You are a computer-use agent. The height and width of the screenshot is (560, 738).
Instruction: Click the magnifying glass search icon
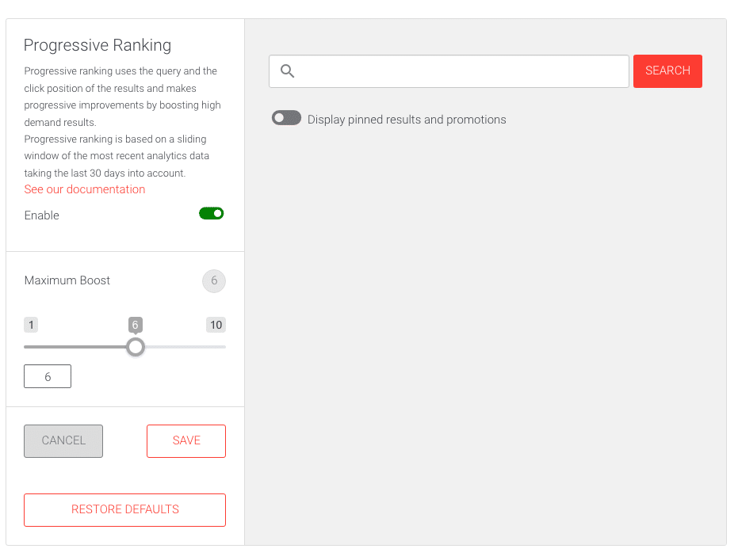tap(287, 71)
